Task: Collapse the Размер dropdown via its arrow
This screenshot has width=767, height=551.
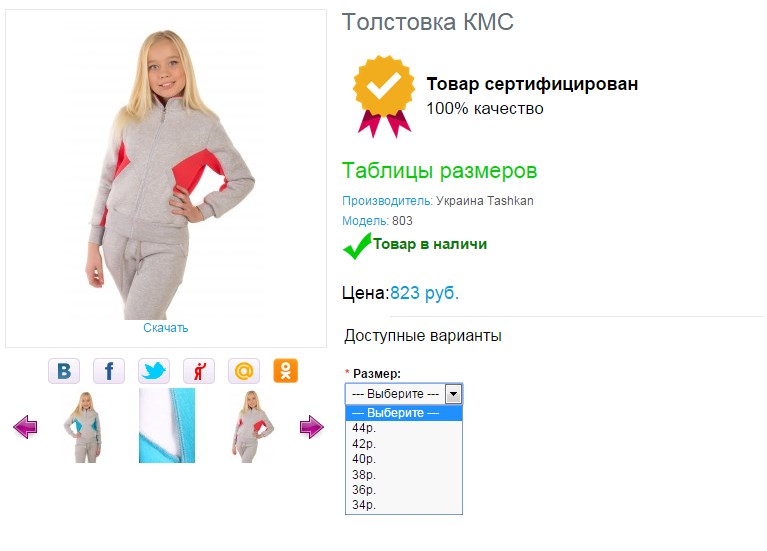Action: pyautogui.click(x=453, y=394)
